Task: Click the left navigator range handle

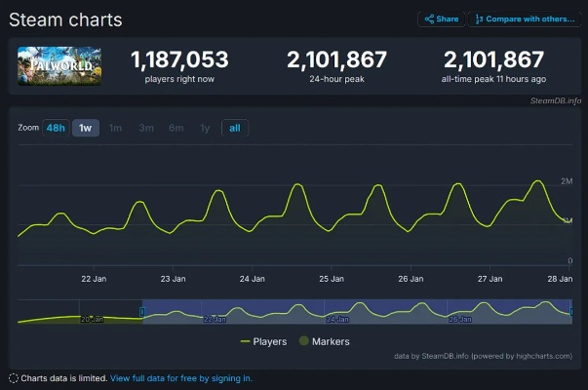Action: point(142,312)
